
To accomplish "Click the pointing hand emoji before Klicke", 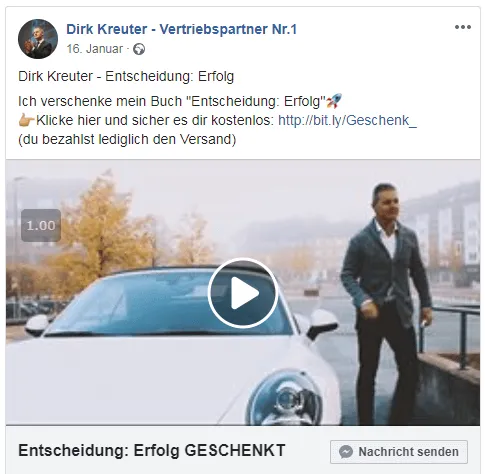I will pos(26,120).
